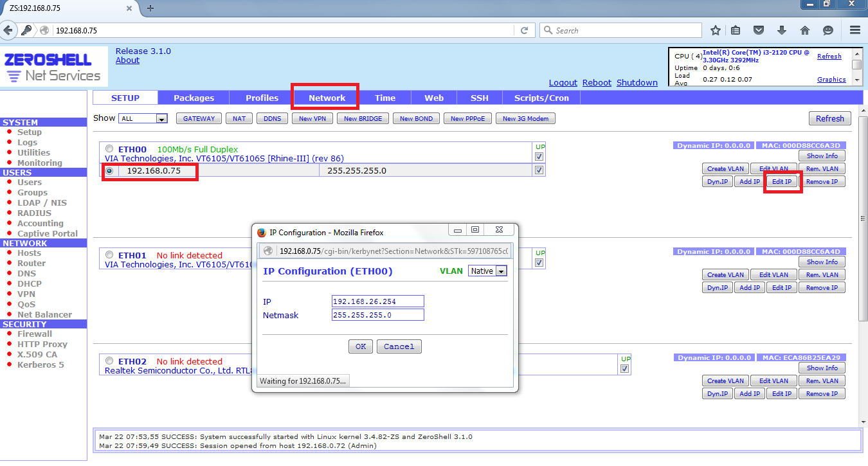Image resolution: width=868 pixels, height=466 pixels.
Task: Click Show Info for ETH00
Action: click(x=822, y=156)
